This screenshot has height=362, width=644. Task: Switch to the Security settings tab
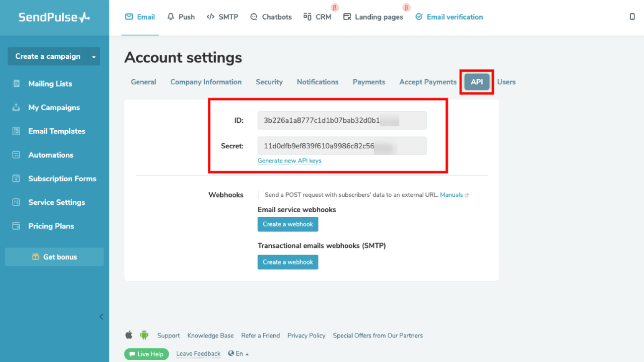coord(269,82)
